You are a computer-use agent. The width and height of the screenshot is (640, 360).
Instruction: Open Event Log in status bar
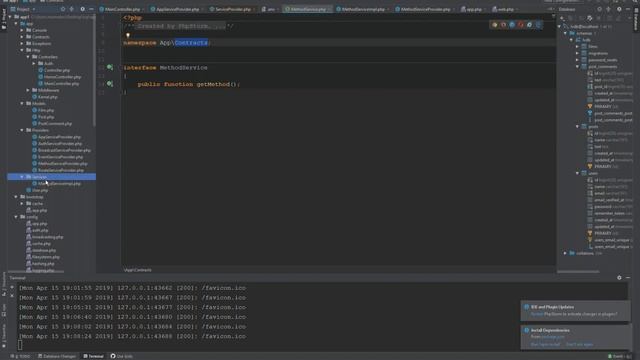tap(620, 356)
